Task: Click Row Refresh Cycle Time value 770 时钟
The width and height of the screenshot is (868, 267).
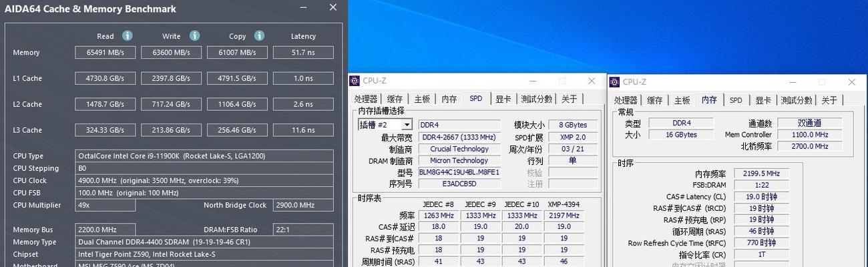Action: (761, 243)
